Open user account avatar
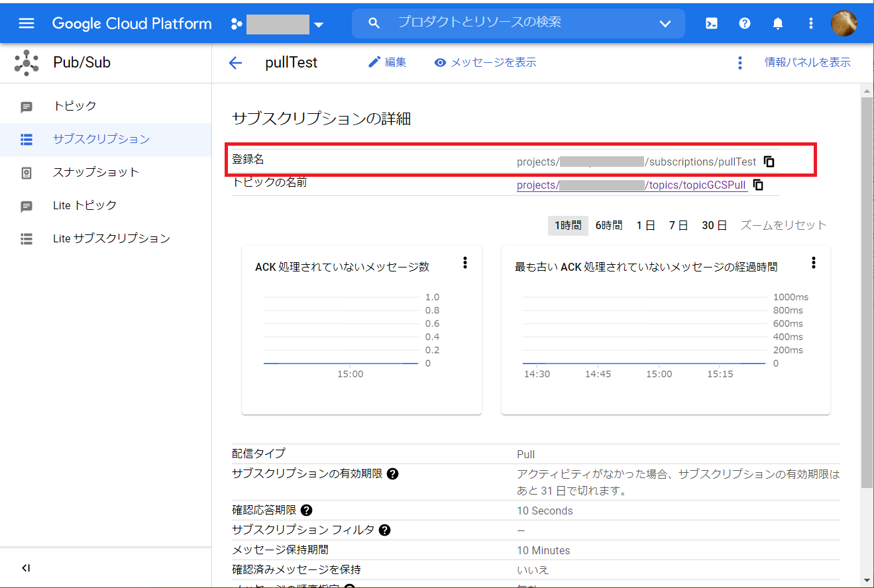Image resolution: width=874 pixels, height=588 pixels. click(x=844, y=24)
